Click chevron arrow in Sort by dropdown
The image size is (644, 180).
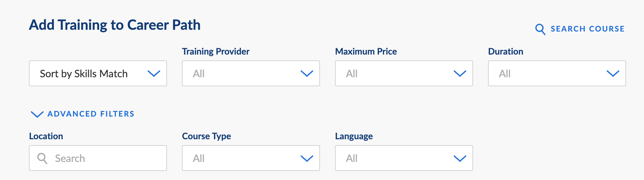tap(154, 74)
